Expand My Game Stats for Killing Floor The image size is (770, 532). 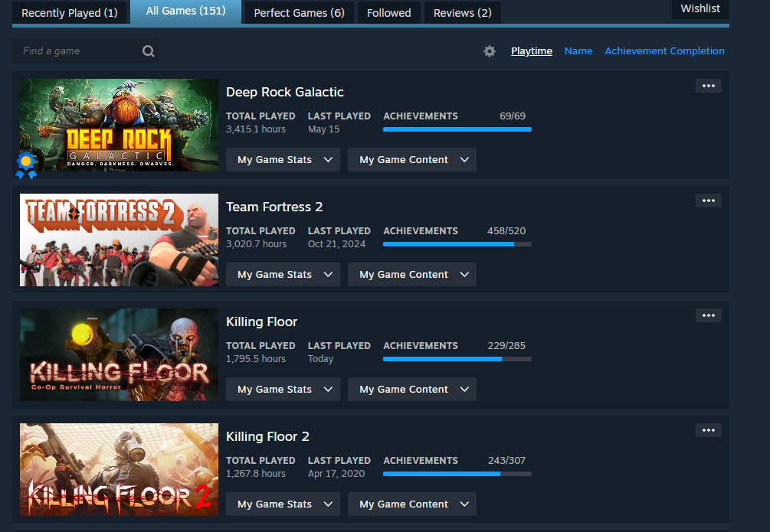[x=283, y=389]
